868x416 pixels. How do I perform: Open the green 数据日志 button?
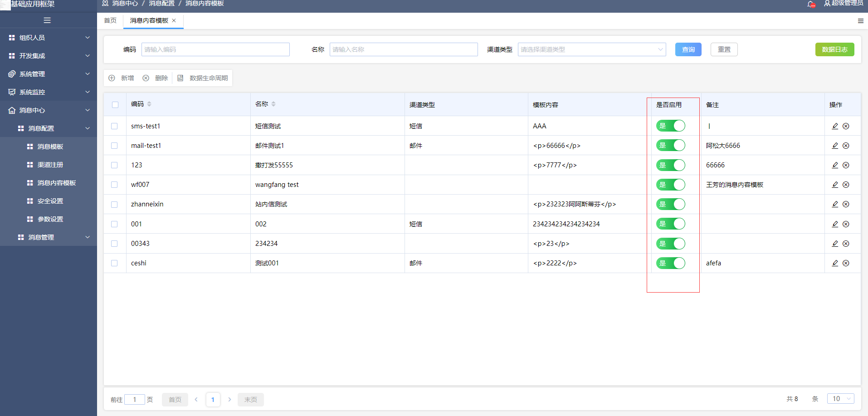point(834,49)
